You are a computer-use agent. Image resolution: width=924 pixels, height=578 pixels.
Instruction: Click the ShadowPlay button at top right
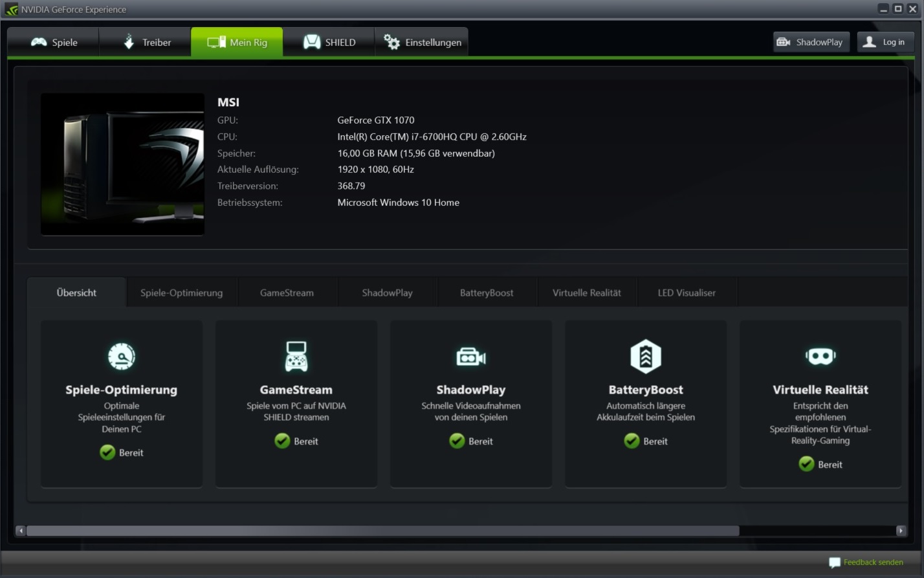click(811, 42)
